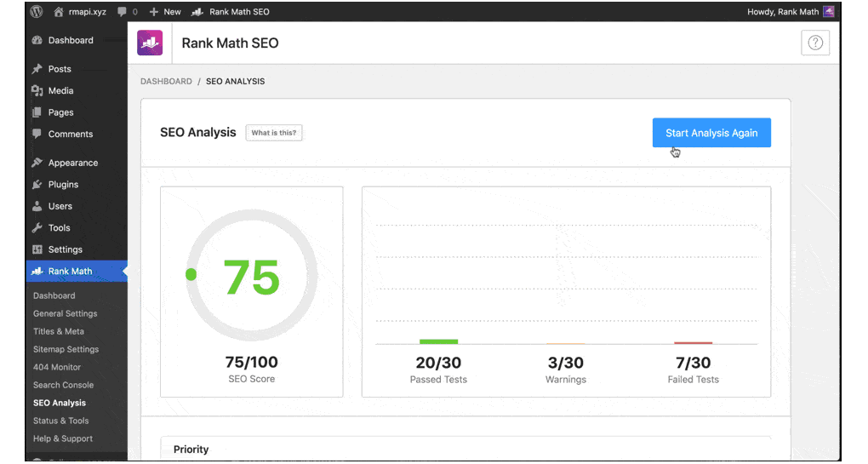This screenshot has width=868, height=464.
Task: Open Rank Math submenu Dashboard
Action: click(x=54, y=295)
